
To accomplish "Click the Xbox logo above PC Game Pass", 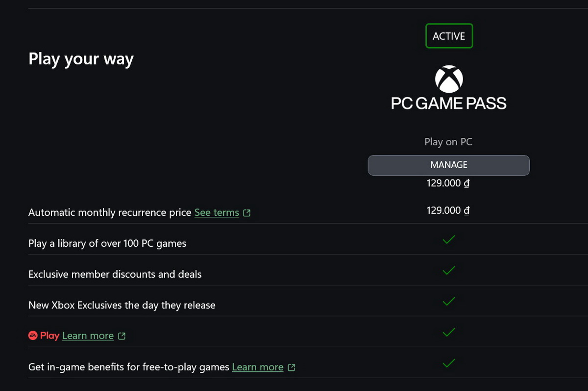I will pyautogui.click(x=449, y=79).
